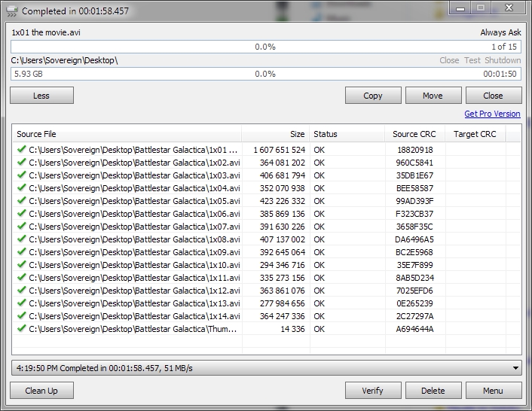Sort by the Source File column header

tap(127, 134)
